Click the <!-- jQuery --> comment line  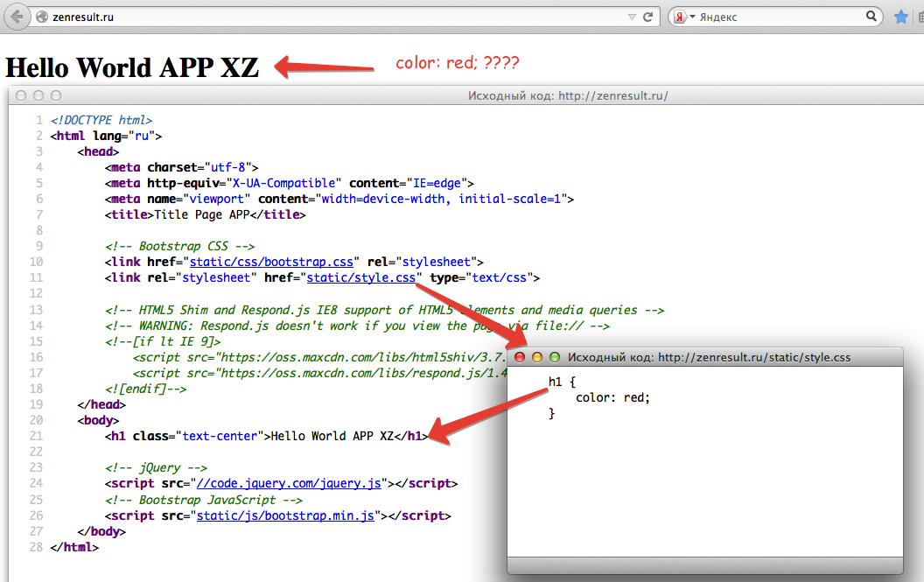point(156,468)
